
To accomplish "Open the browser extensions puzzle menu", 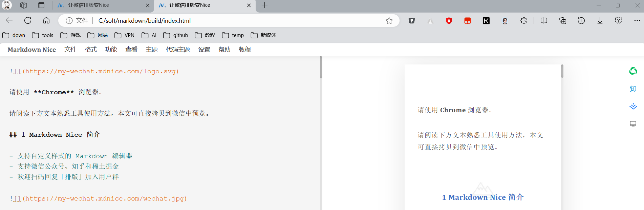I will click(x=523, y=21).
